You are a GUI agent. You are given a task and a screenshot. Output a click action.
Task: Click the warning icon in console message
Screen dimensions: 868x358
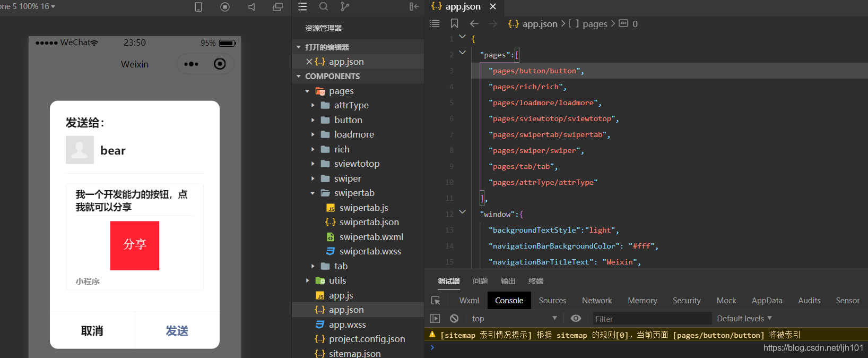point(432,335)
